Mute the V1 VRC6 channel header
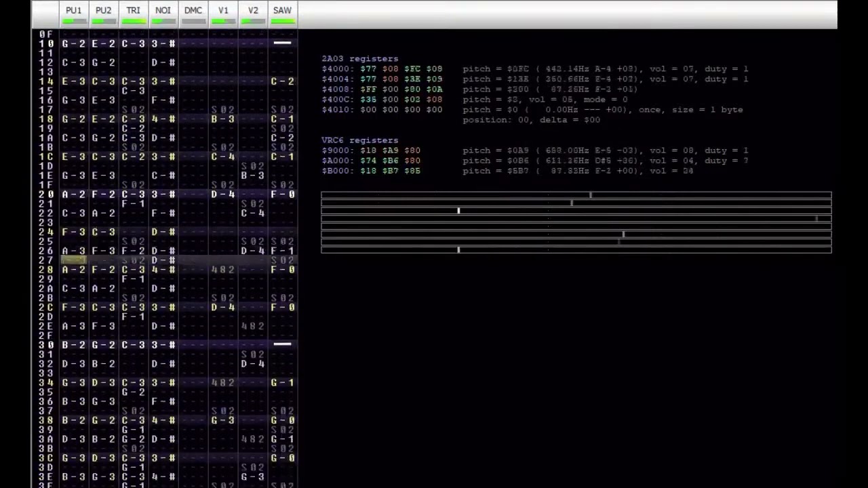Screen dimensions: 868x488 [x=223, y=14]
